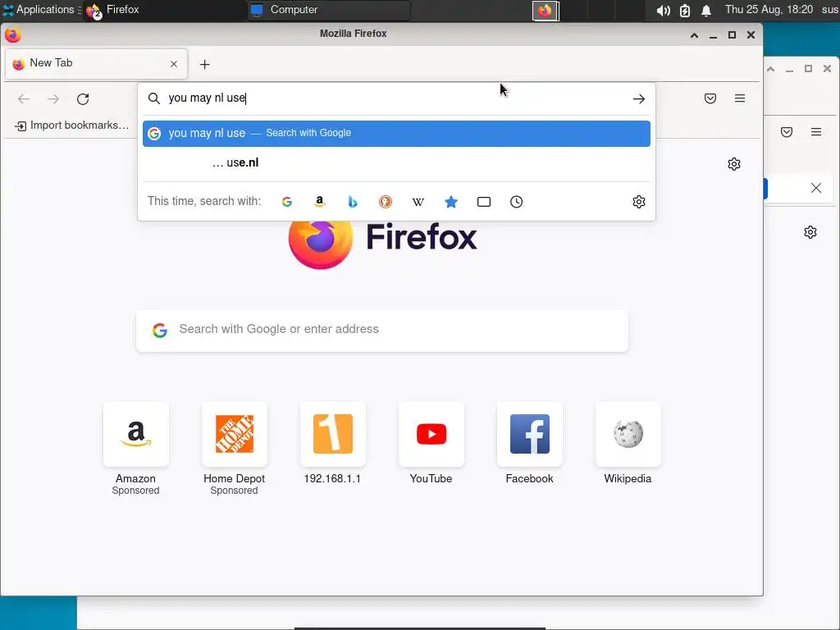Viewport: 840px width, 630px height.
Task: Open the Applications menu
Action: [41, 10]
